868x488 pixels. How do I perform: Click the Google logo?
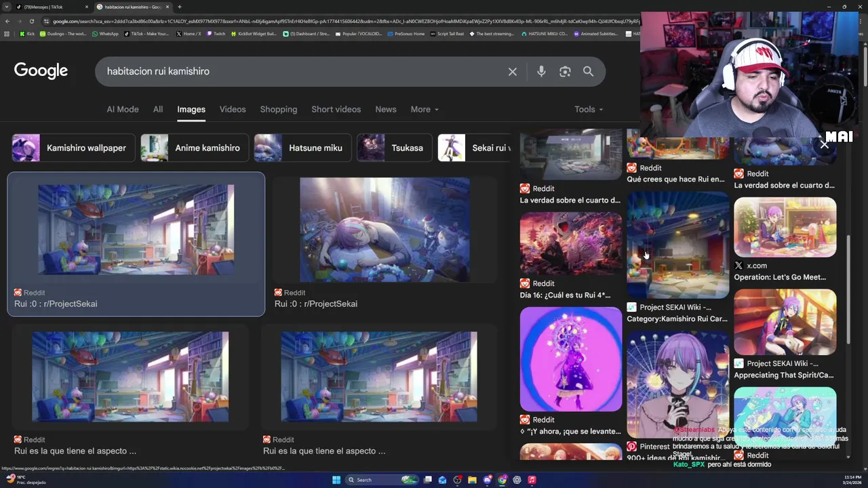point(41,70)
